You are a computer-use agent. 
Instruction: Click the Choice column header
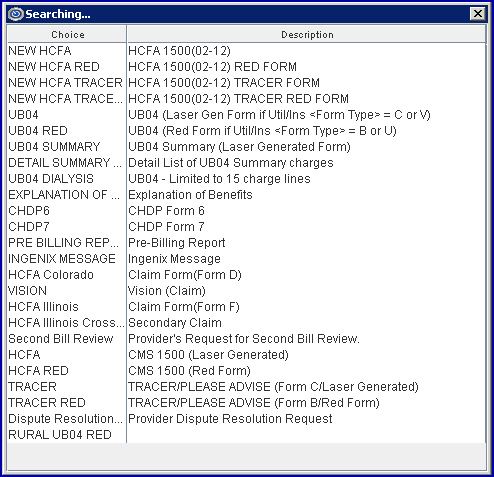point(67,34)
